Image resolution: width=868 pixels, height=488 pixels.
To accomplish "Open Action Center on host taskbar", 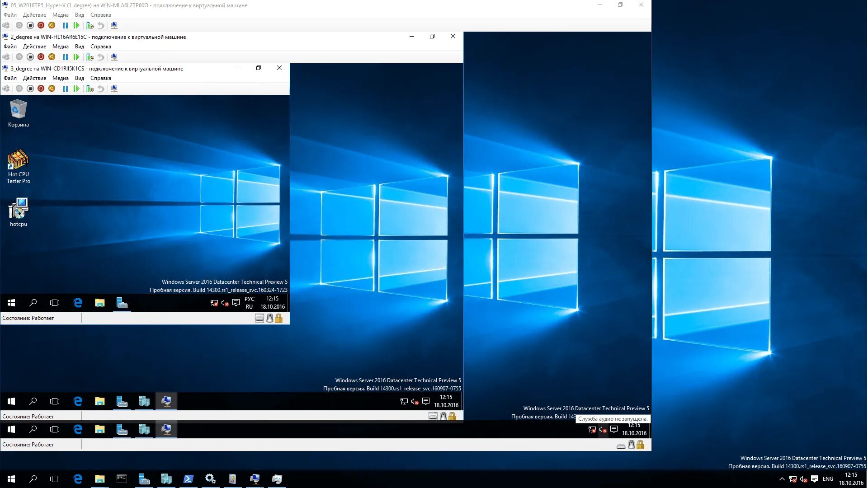I will [815, 479].
